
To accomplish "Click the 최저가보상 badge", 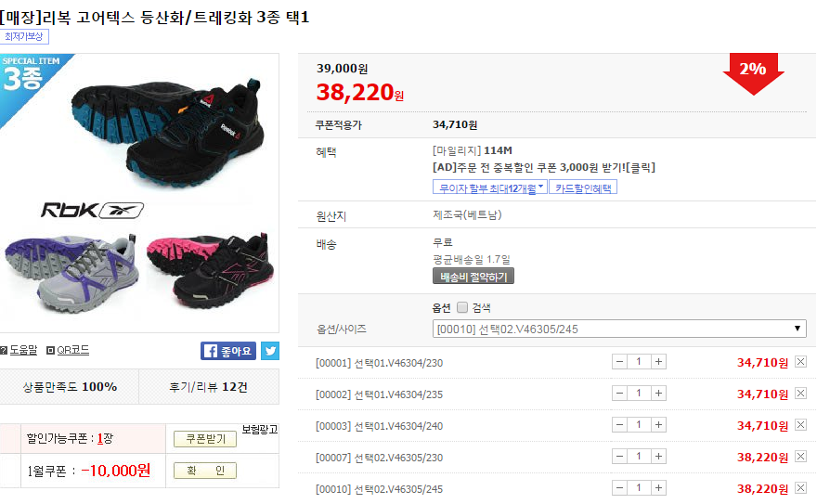I will [x=24, y=37].
